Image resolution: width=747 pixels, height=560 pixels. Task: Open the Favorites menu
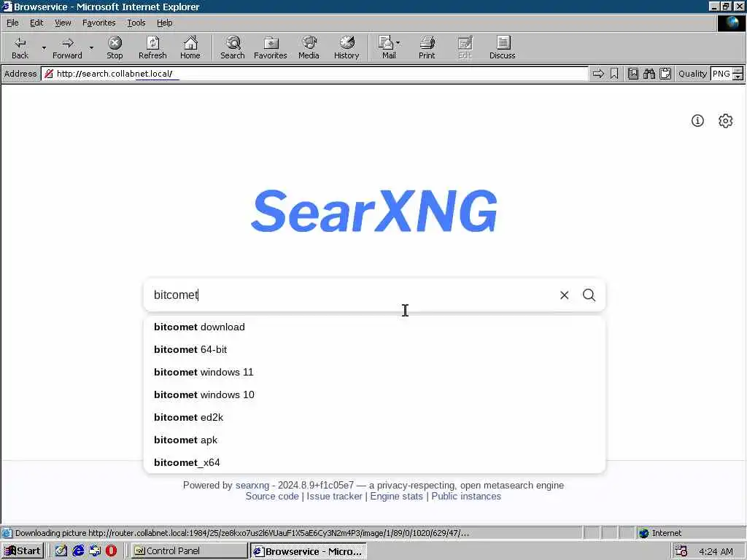point(98,23)
